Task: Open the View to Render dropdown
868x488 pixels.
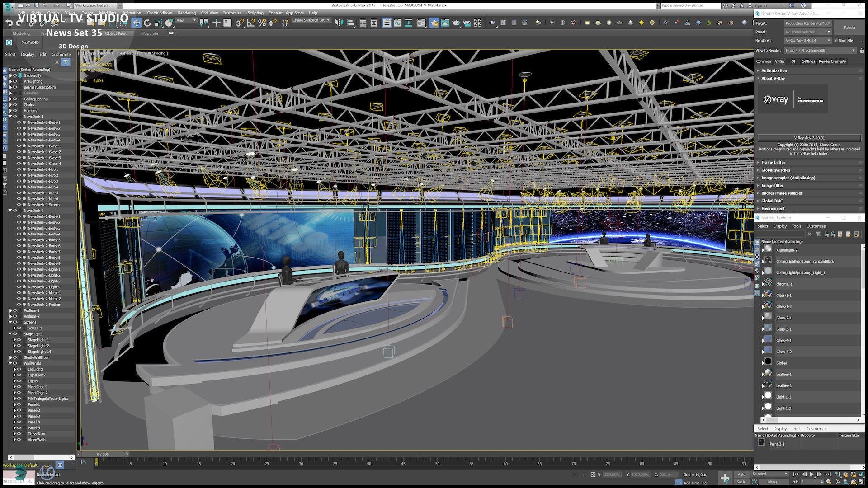Action: tap(820, 51)
